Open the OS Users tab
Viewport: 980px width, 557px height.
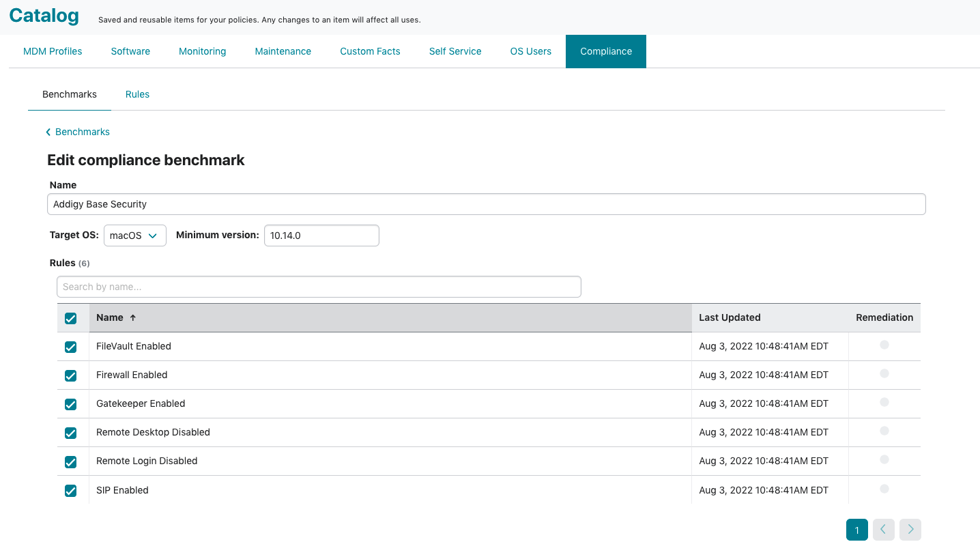(531, 51)
